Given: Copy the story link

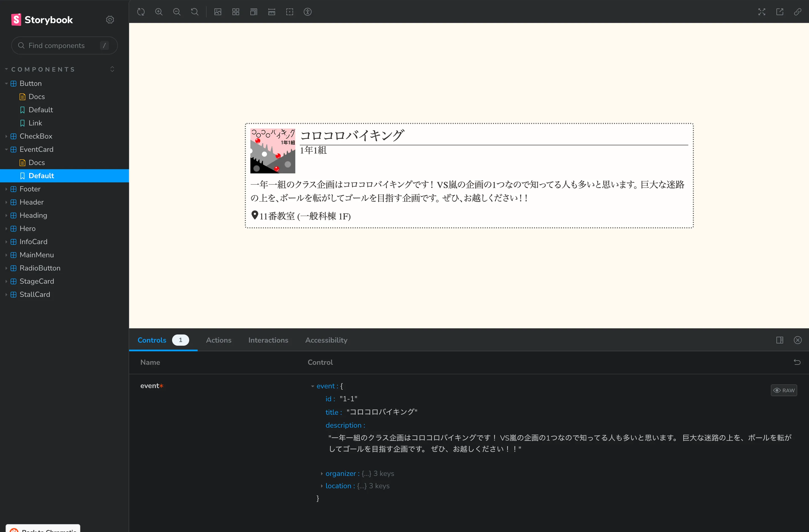Looking at the screenshot, I should 797,12.
